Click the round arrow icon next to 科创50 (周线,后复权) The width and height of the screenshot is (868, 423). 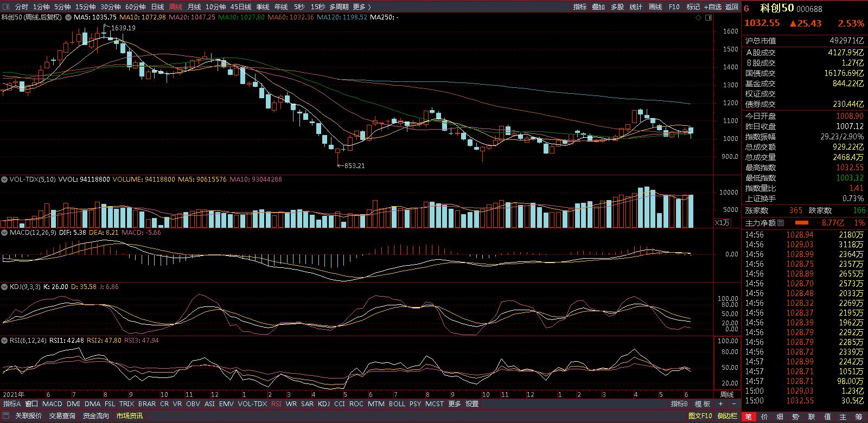tap(68, 17)
